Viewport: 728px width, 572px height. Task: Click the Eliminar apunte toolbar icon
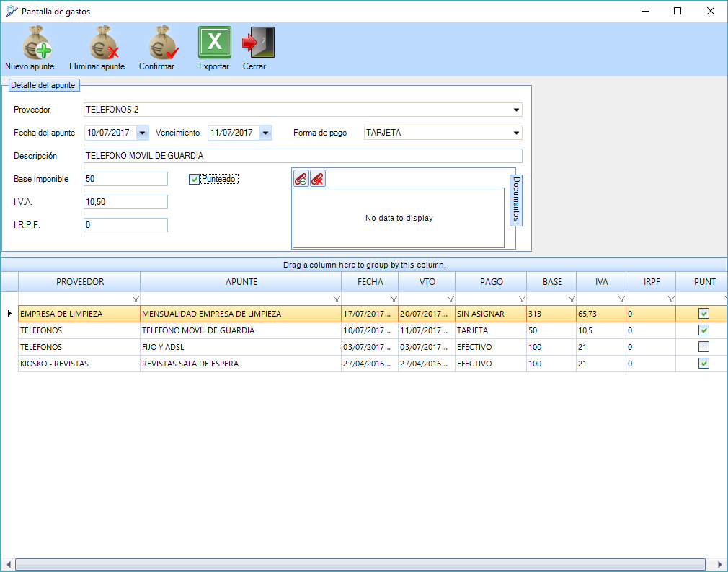tap(104, 43)
